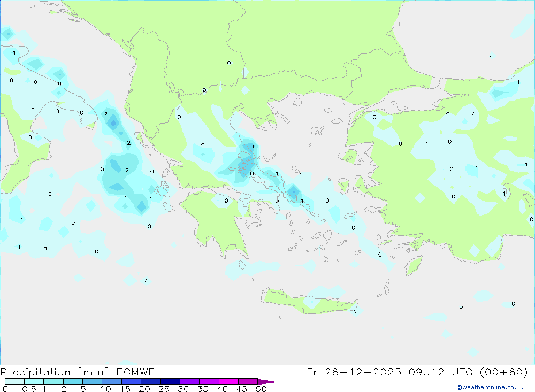Click the '0.1' legend scale label
This screenshot has height=392, width=535.
(x=9, y=389)
